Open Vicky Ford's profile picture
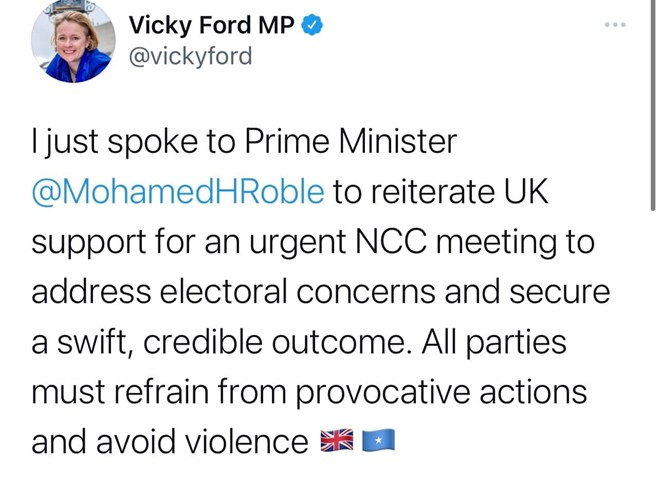The width and height of the screenshot is (660, 479). coord(73,42)
